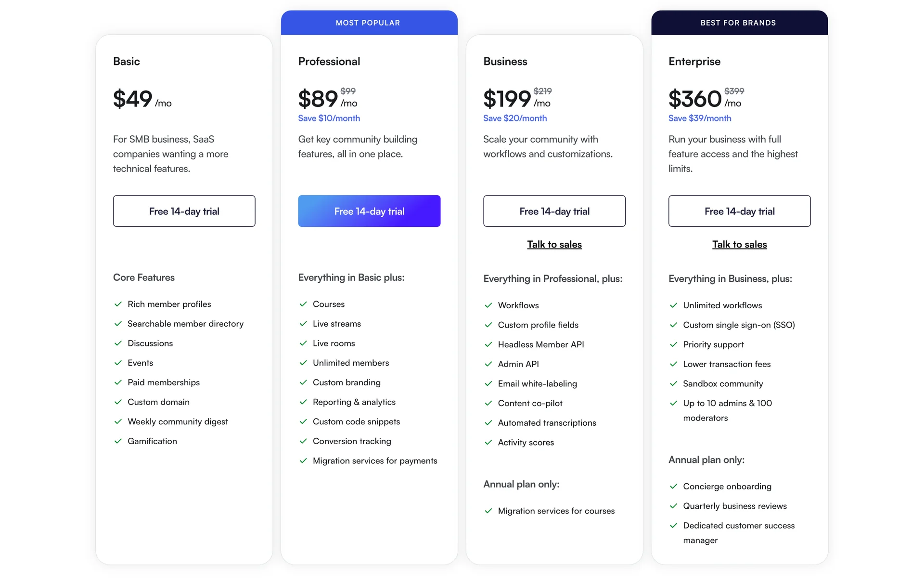Click the Headless Member API feature

coord(541,345)
